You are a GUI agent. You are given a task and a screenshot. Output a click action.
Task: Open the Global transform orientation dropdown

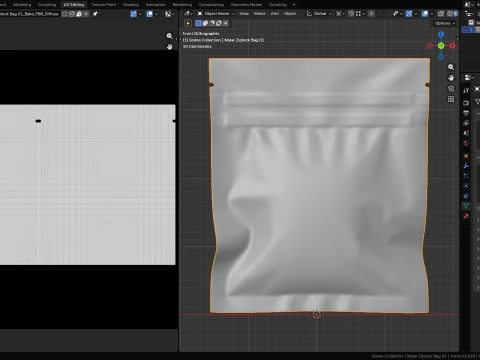[x=319, y=14]
